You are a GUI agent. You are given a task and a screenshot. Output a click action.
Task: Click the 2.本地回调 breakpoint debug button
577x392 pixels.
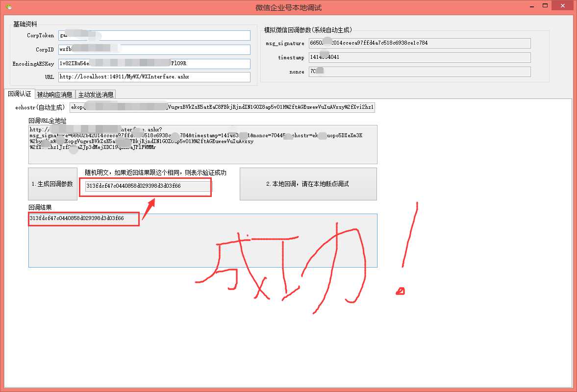[308, 184]
